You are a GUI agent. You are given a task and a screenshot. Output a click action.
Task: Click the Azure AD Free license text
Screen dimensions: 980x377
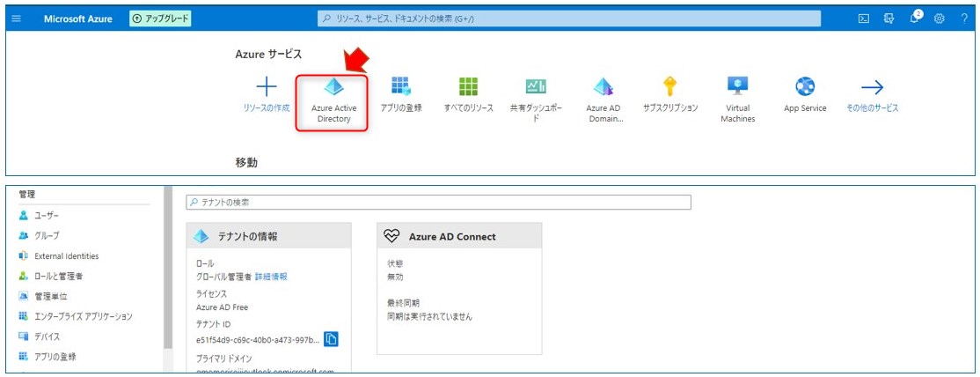coord(222,307)
